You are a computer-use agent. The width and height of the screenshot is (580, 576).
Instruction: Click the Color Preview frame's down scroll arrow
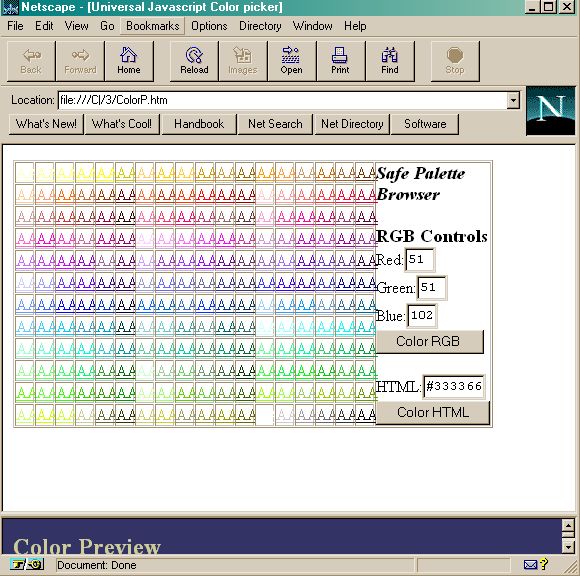[x=568, y=546]
